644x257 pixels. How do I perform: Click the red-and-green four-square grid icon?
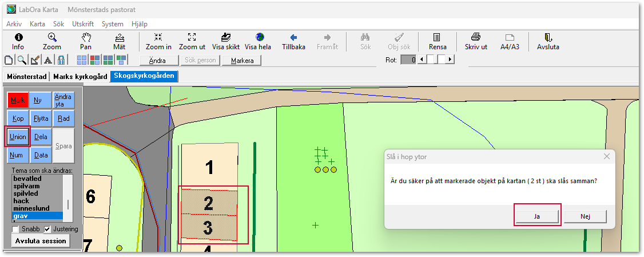click(x=96, y=60)
